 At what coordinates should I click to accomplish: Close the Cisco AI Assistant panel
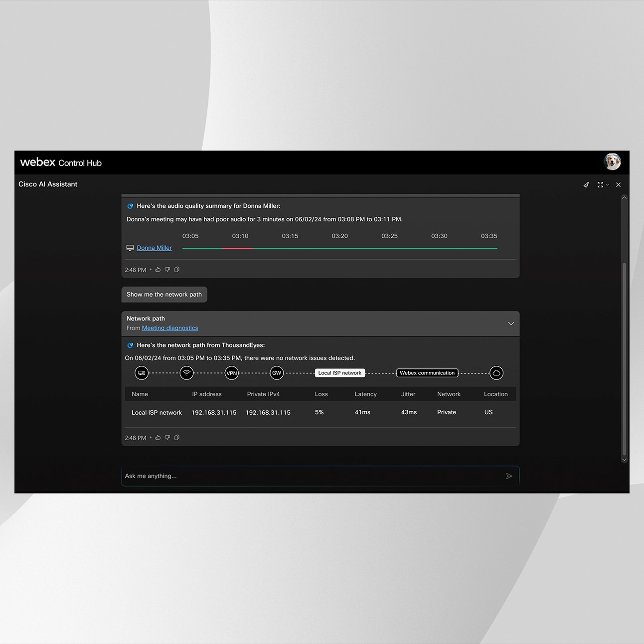(618, 184)
